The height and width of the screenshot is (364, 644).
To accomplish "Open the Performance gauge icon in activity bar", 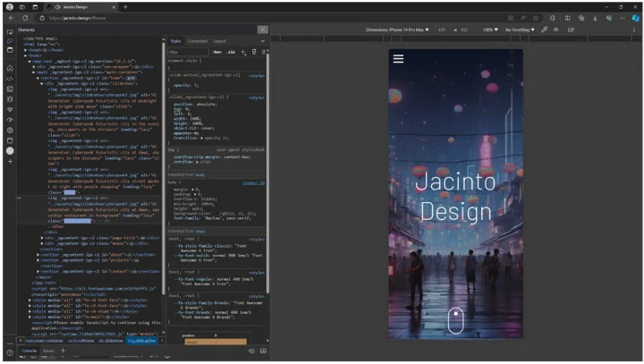I will [10, 120].
